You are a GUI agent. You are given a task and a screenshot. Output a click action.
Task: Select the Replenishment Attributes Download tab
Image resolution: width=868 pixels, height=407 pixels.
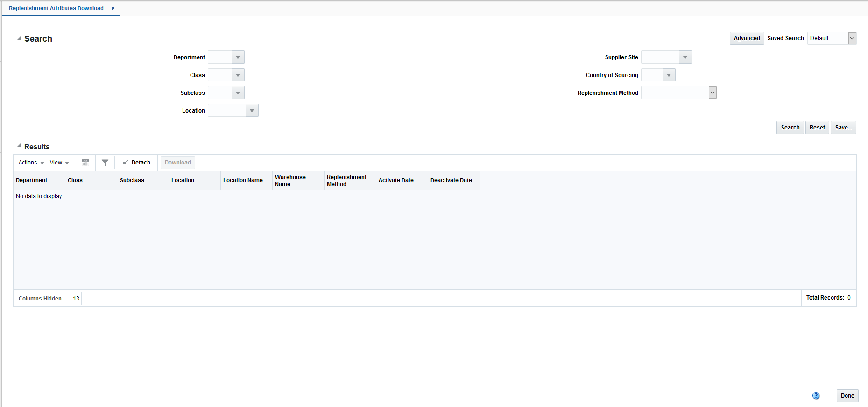coord(56,8)
